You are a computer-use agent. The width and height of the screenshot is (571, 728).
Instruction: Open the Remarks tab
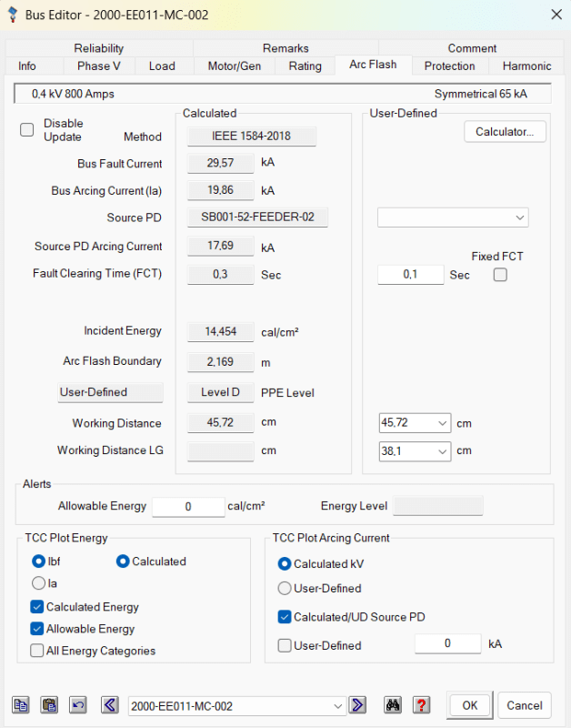tap(285, 48)
